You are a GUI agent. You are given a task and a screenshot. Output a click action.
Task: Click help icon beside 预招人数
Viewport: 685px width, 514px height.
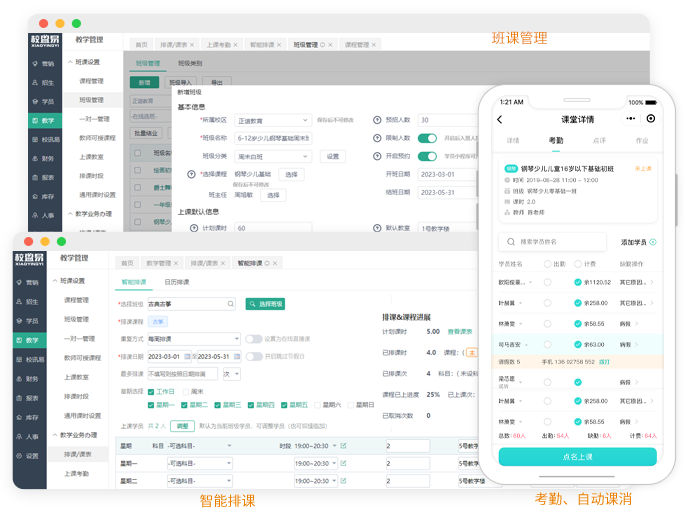377,120
